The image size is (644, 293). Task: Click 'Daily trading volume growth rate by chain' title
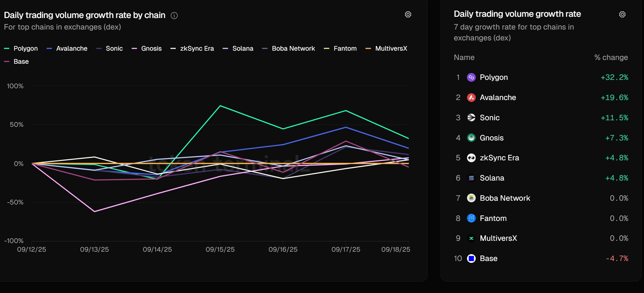coord(84,15)
